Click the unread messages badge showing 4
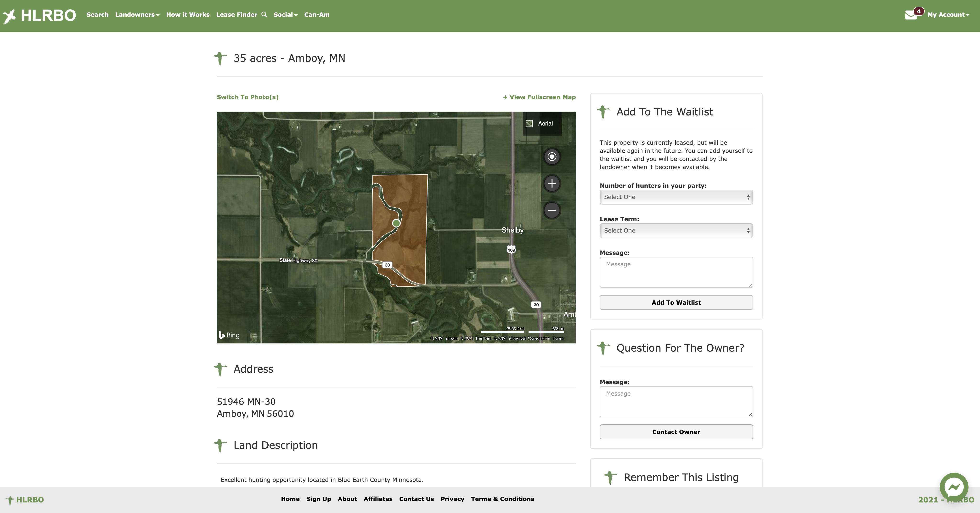The image size is (980, 513). (x=919, y=11)
